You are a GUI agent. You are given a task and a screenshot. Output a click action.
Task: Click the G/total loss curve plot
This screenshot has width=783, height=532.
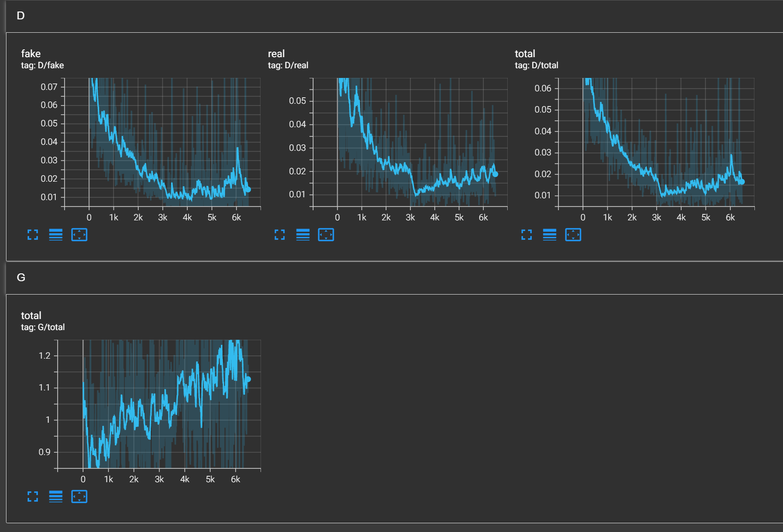pos(159,404)
